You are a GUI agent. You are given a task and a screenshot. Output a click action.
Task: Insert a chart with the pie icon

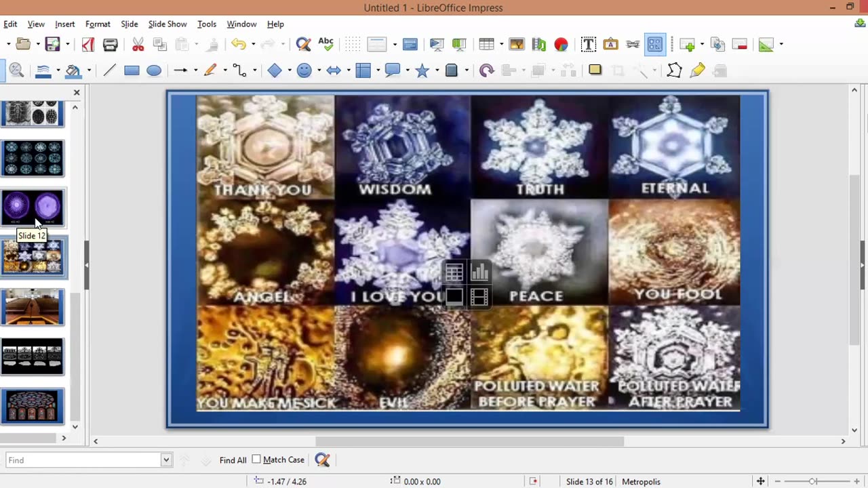pos(561,45)
